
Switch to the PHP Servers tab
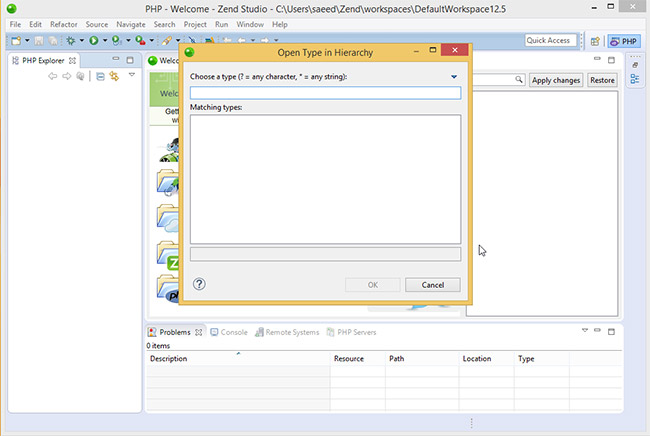pos(352,332)
